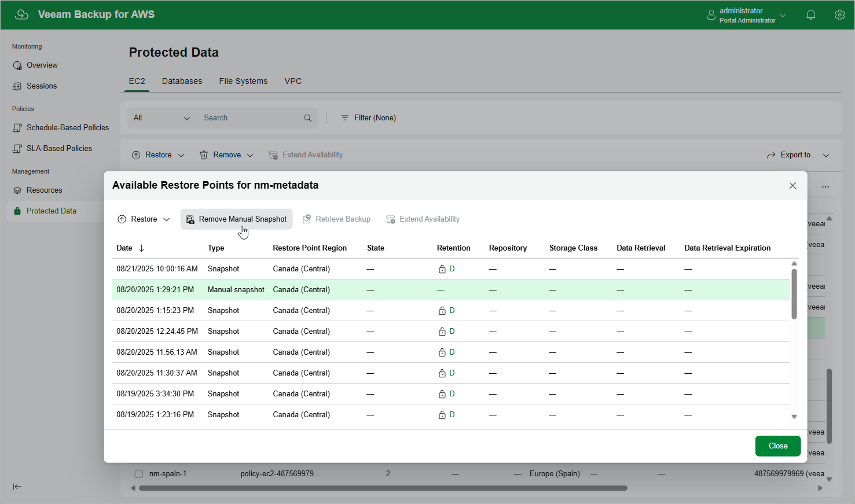Click Extend Availability in the dialog
Viewport: 855px width, 504px height.
(x=423, y=219)
